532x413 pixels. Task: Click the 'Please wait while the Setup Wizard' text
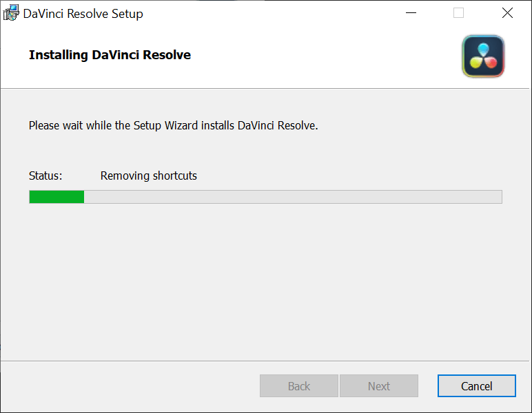(x=113, y=125)
